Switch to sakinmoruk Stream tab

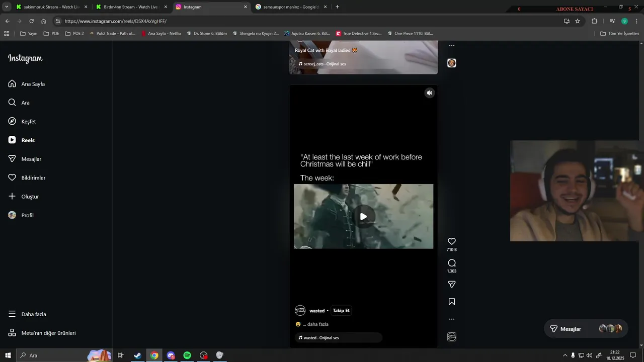(x=51, y=7)
